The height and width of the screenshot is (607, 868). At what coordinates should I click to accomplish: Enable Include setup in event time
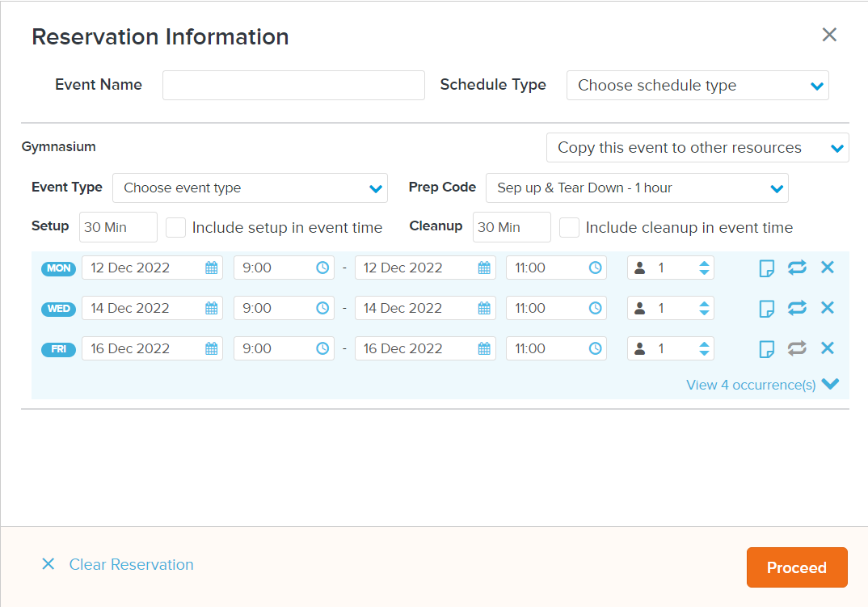(175, 227)
